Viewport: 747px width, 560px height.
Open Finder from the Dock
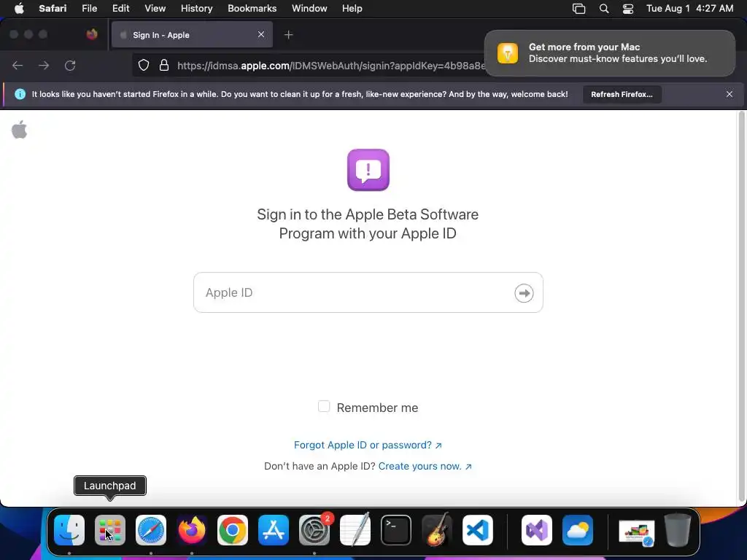(x=69, y=530)
